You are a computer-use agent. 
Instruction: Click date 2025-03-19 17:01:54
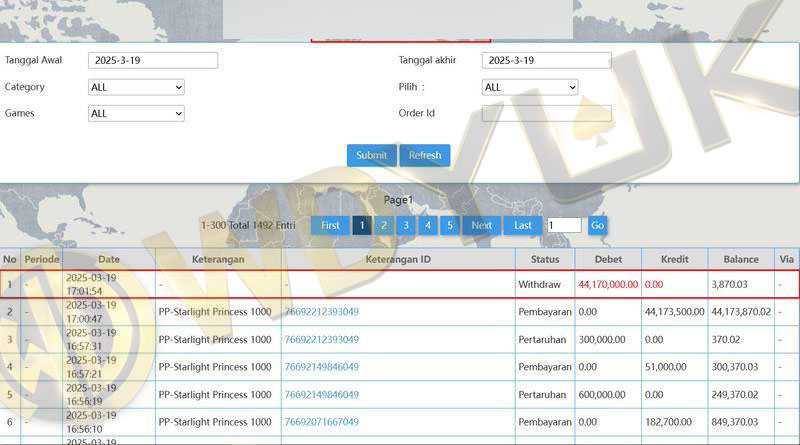pyautogui.click(x=91, y=284)
